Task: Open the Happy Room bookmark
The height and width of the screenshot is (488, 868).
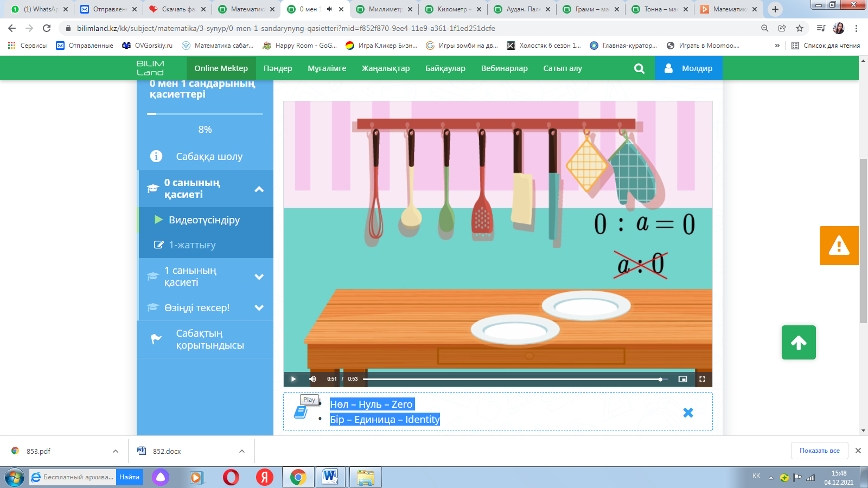Action: pyautogui.click(x=299, y=46)
